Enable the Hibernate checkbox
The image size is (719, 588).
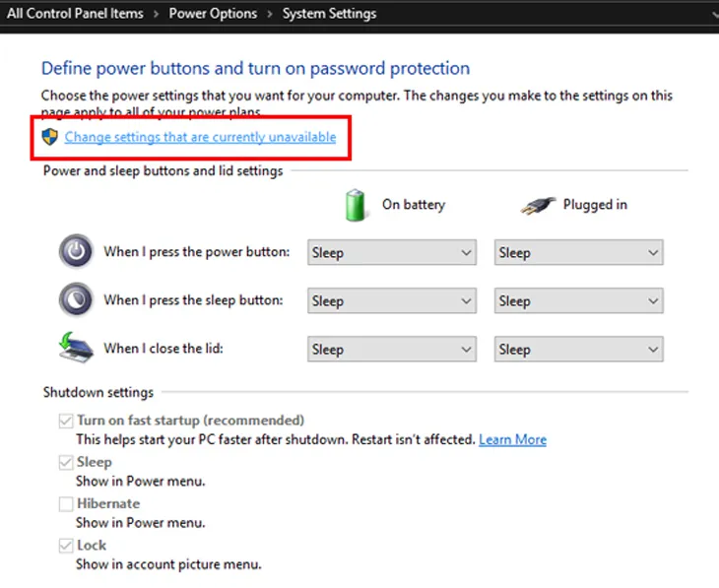66,503
